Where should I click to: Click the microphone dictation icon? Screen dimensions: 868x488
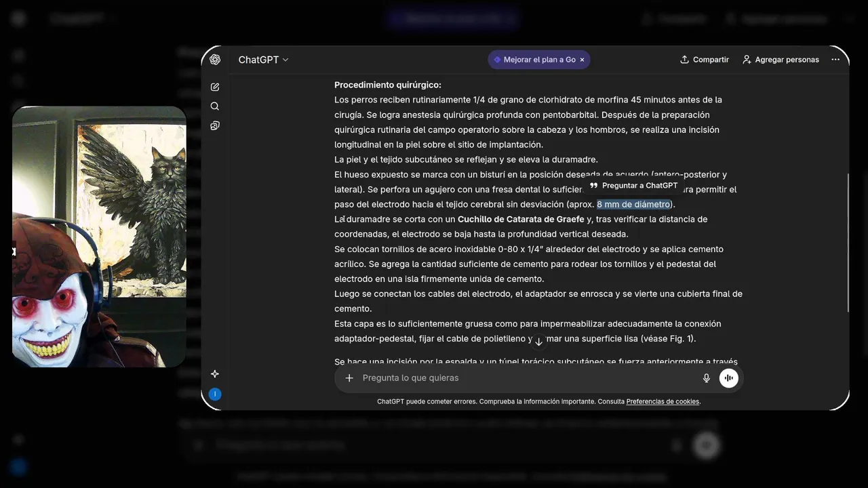click(x=707, y=378)
